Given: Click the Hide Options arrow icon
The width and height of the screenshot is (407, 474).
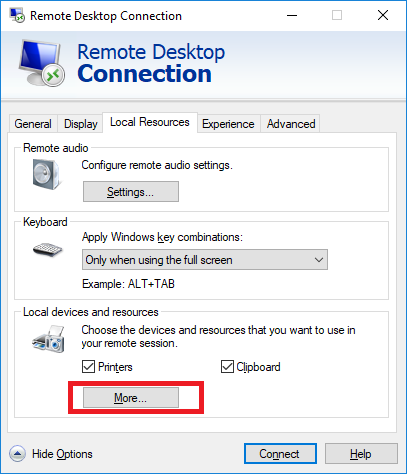Looking at the screenshot, I should pyautogui.click(x=17, y=453).
